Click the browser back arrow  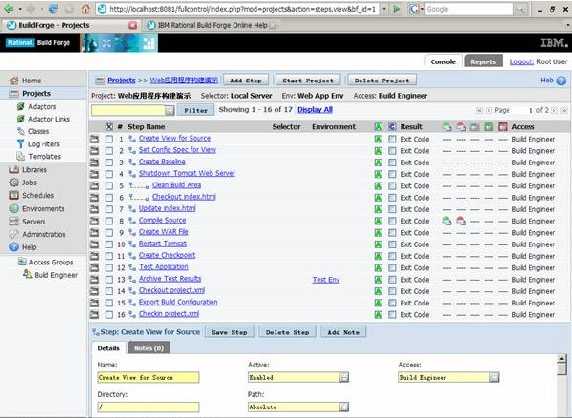tap(9, 9)
